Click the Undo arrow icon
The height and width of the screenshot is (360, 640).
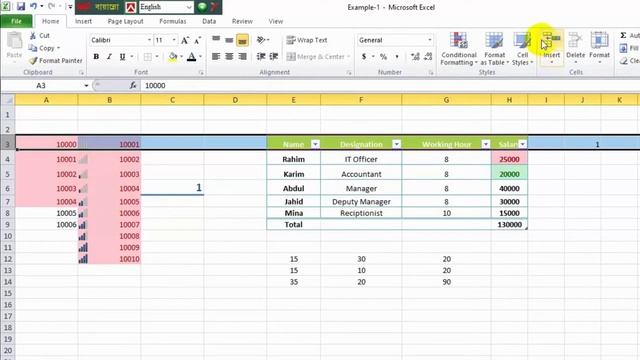point(33,6)
